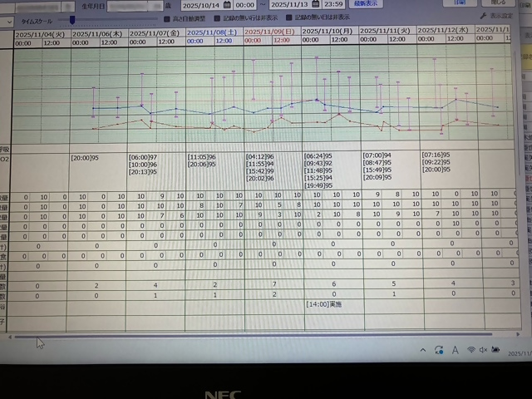Click the 閉じる button at top right
The image size is (532, 399).
click(498, 3)
